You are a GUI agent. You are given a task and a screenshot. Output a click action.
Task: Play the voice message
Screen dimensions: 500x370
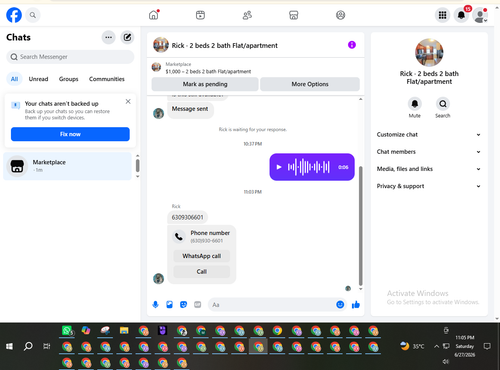279,167
